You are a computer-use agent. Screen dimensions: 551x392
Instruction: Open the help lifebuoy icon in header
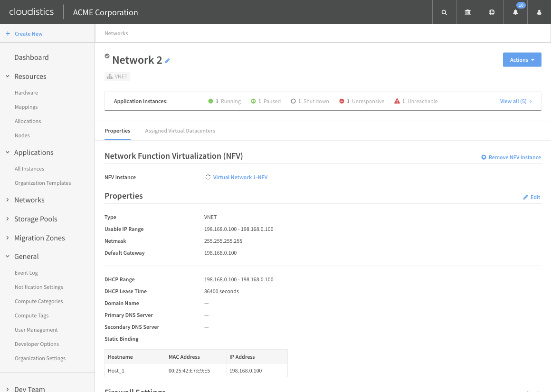coord(491,12)
